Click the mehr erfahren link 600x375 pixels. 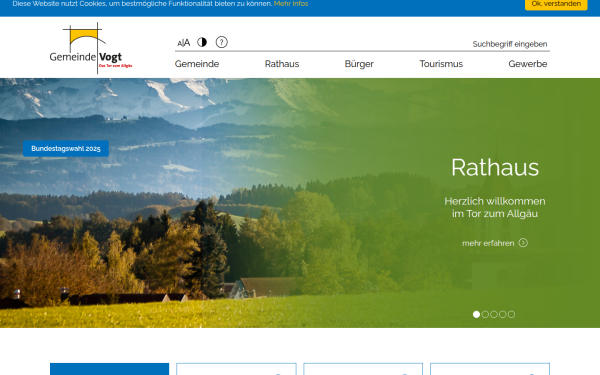coord(488,243)
